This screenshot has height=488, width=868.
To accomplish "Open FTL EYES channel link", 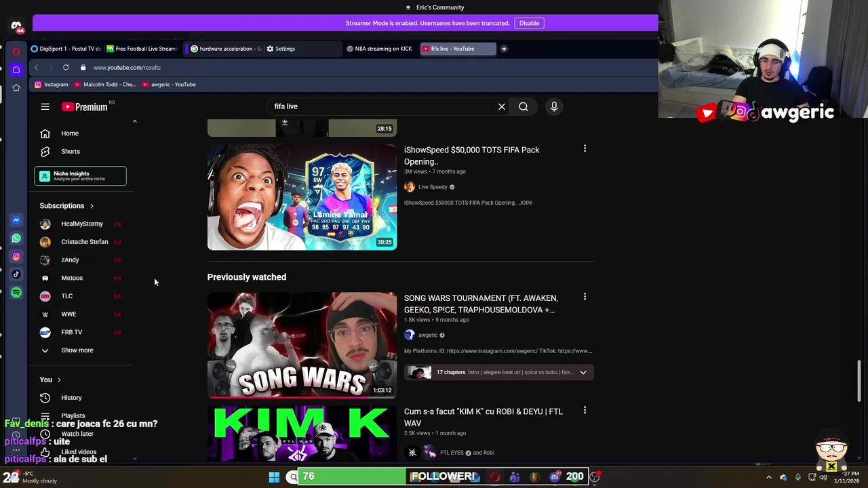I will click(452, 453).
